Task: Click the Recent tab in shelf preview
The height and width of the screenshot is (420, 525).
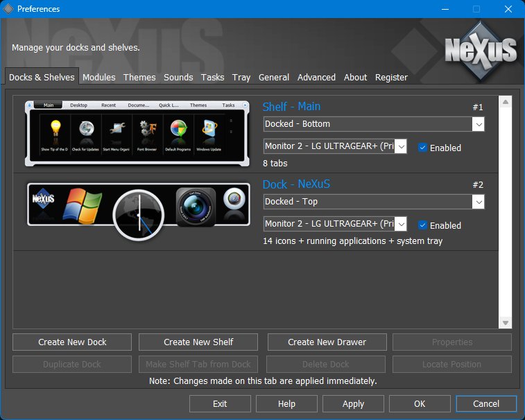Action: click(x=108, y=105)
